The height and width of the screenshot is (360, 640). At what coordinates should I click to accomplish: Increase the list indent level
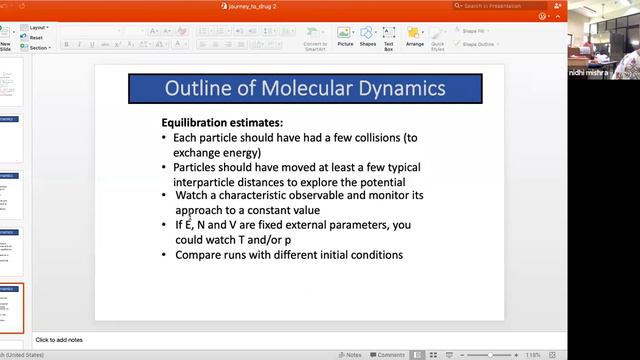point(252,31)
